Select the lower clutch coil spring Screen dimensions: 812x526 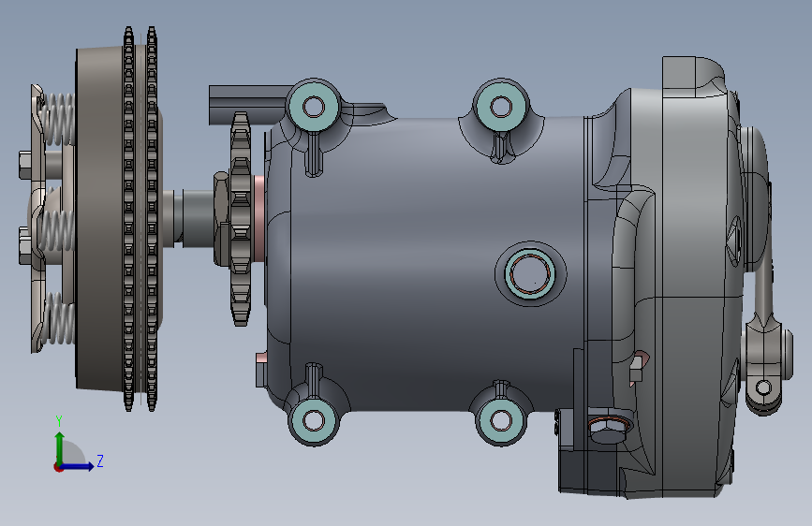(x=59, y=318)
